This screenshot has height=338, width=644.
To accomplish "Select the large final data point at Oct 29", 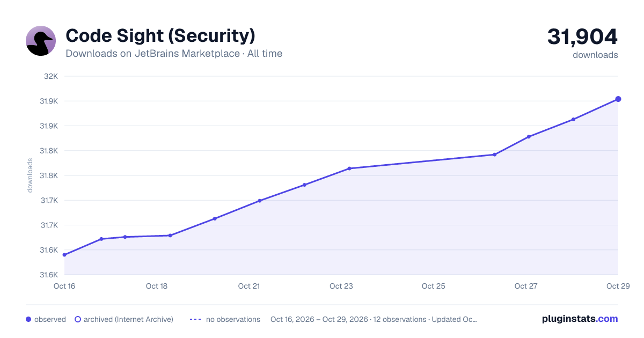I will coord(618,99).
